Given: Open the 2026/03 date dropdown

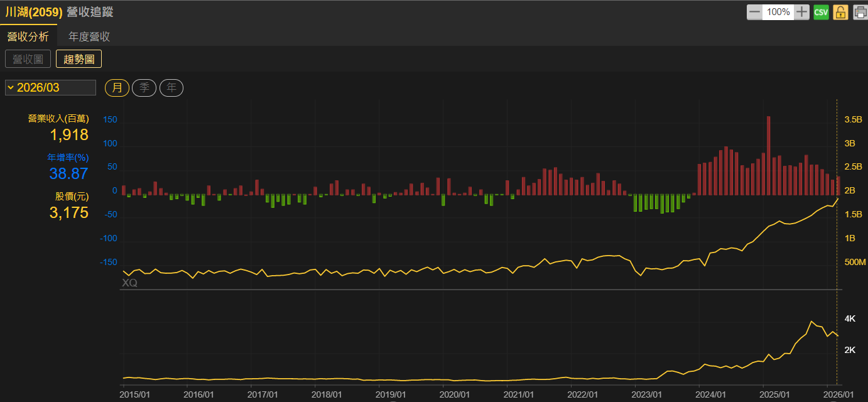Looking at the screenshot, I should pos(50,87).
